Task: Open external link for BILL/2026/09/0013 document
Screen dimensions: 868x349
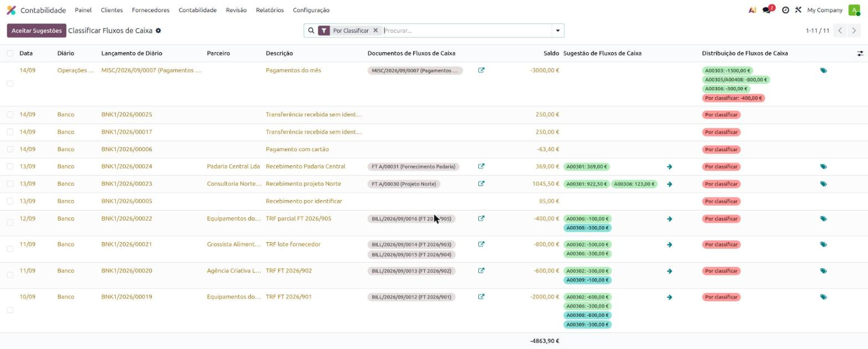Action: pos(481,271)
